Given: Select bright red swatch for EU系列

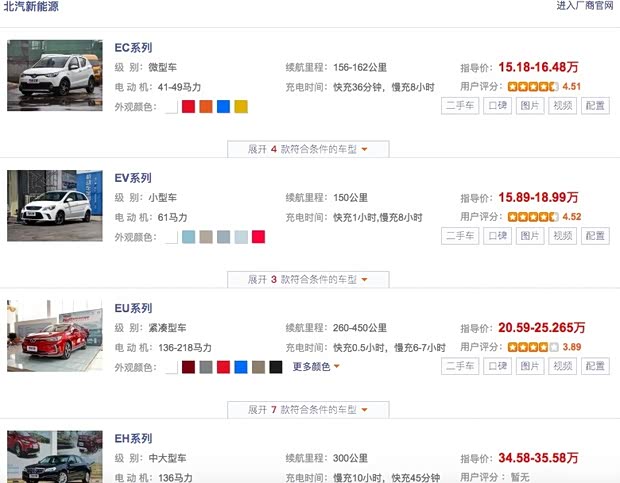Looking at the screenshot, I should click(223, 367).
